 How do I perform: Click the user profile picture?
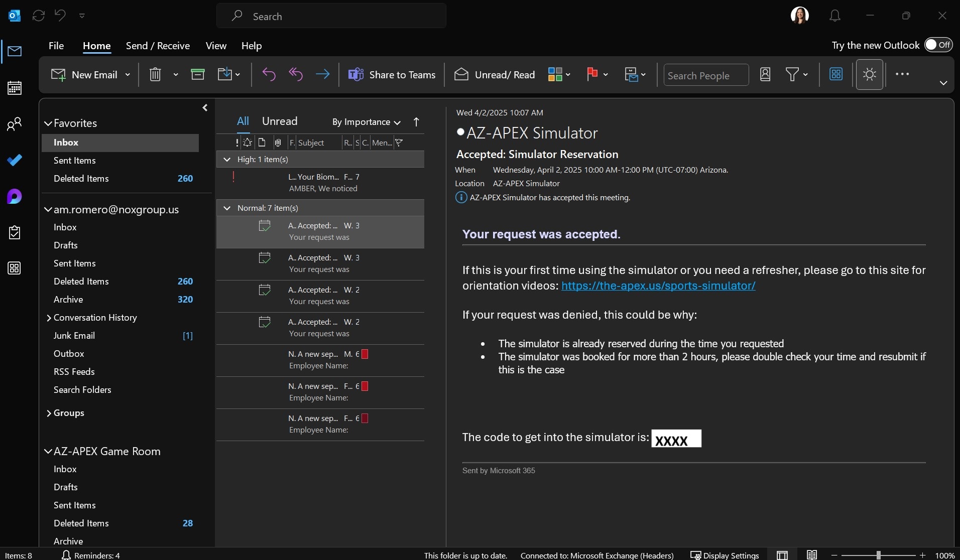800,16
